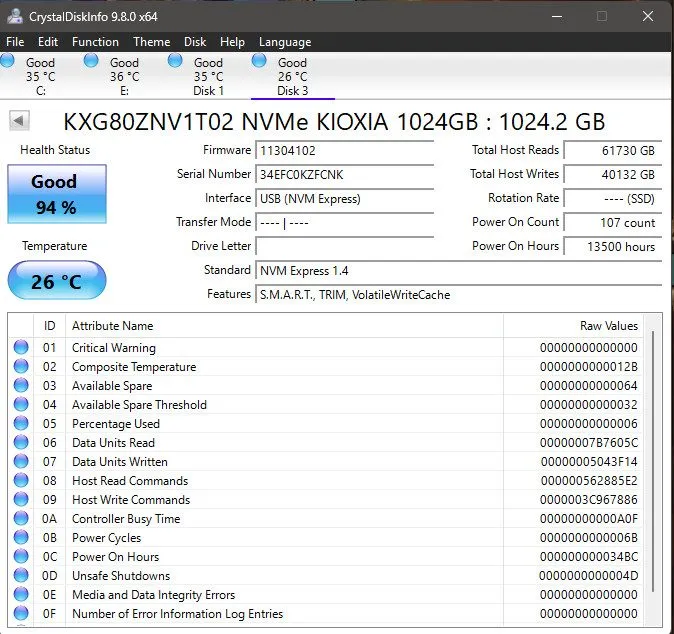Click raw value 0000003C967886
The width and height of the screenshot is (674, 634).
[589, 499]
